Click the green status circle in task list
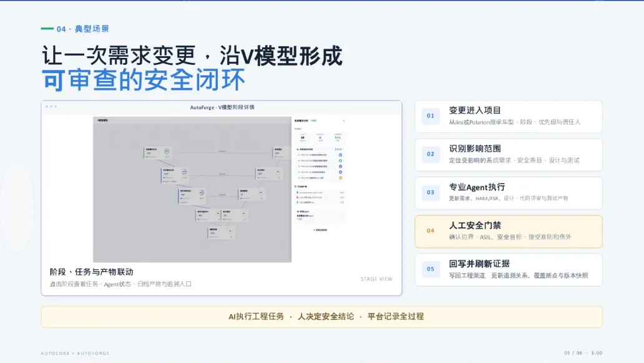Viewport: 644px width, 363px height. [341, 160]
